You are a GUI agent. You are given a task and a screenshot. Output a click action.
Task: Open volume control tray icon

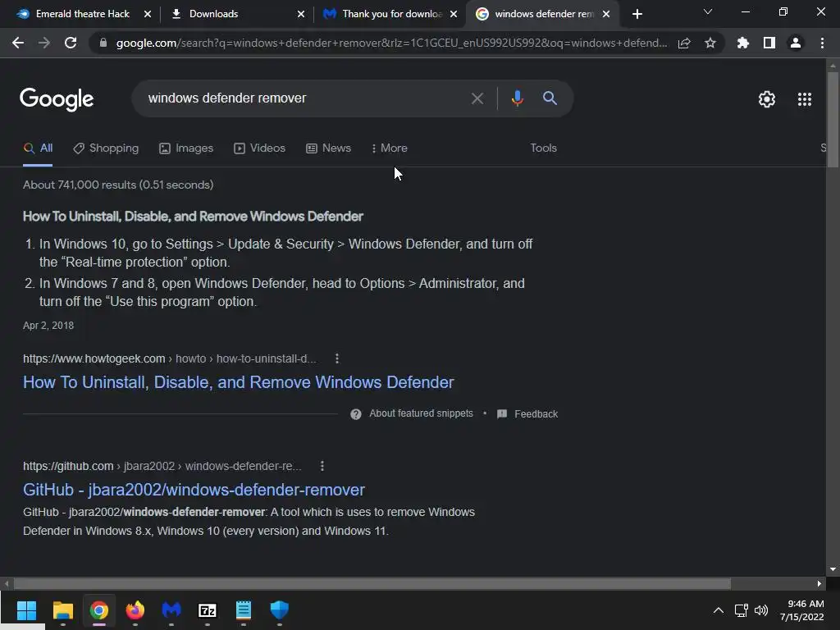(760, 610)
